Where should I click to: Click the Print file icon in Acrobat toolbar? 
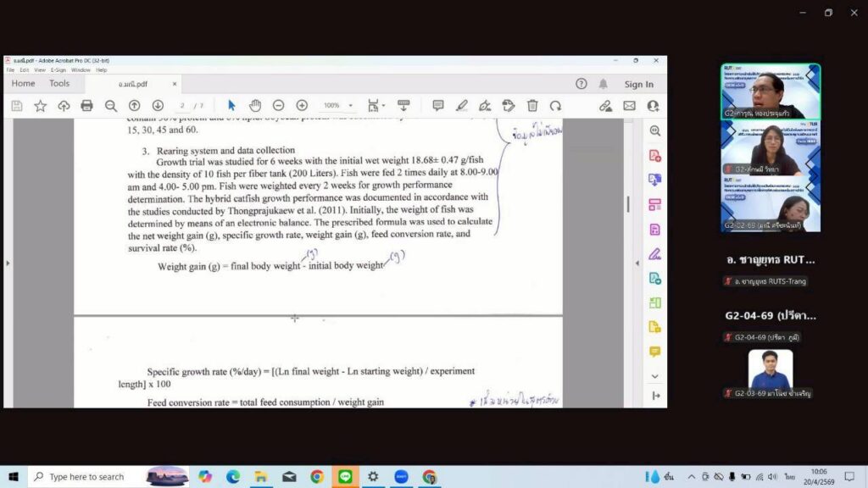tap(86, 106)
